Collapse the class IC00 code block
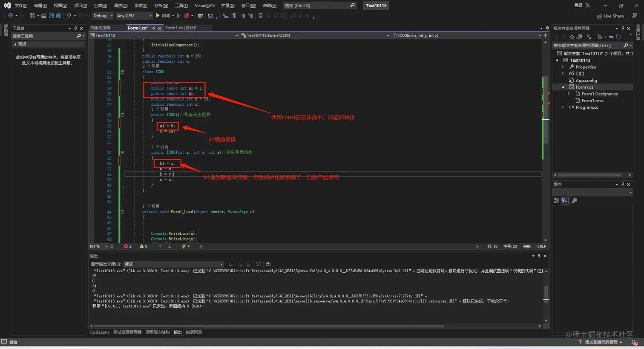644x349 pixels. (122, 72)
